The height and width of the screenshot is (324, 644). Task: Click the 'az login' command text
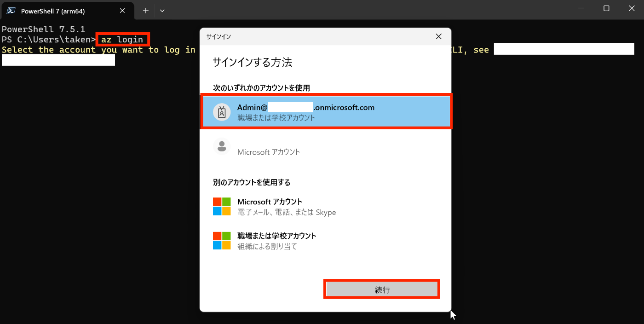(122, 40)
